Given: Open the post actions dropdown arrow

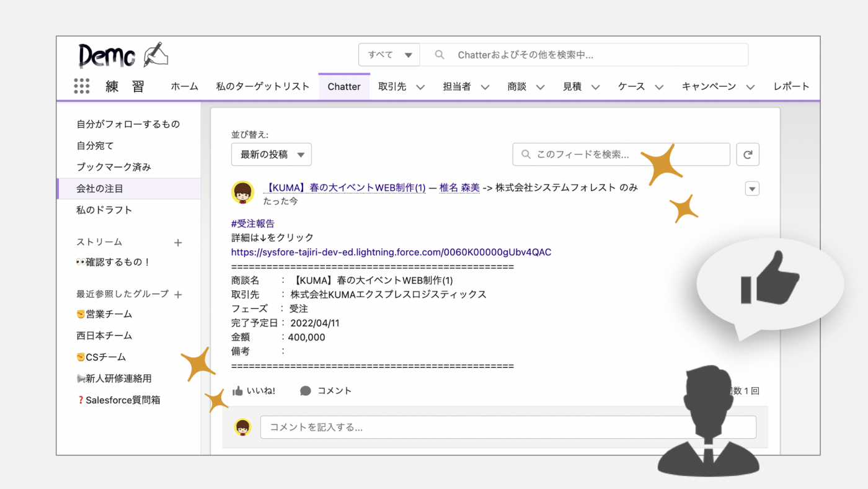Looking at the screenshot, I should pyautogui.click(x=752, y=189).
